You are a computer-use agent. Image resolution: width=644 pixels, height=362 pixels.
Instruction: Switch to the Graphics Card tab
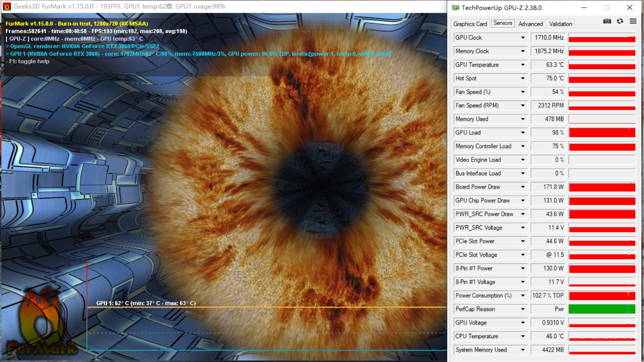click(470, 24)
